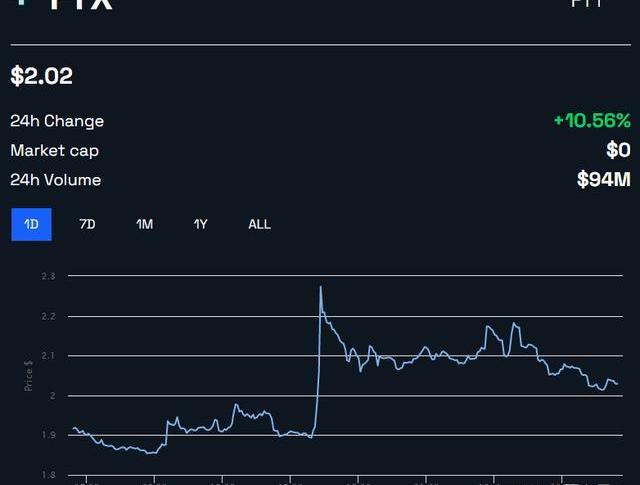Click the $94M volume value
Image resolution: width=640 pixels, height=485 pixels.
tap(603, 180)
